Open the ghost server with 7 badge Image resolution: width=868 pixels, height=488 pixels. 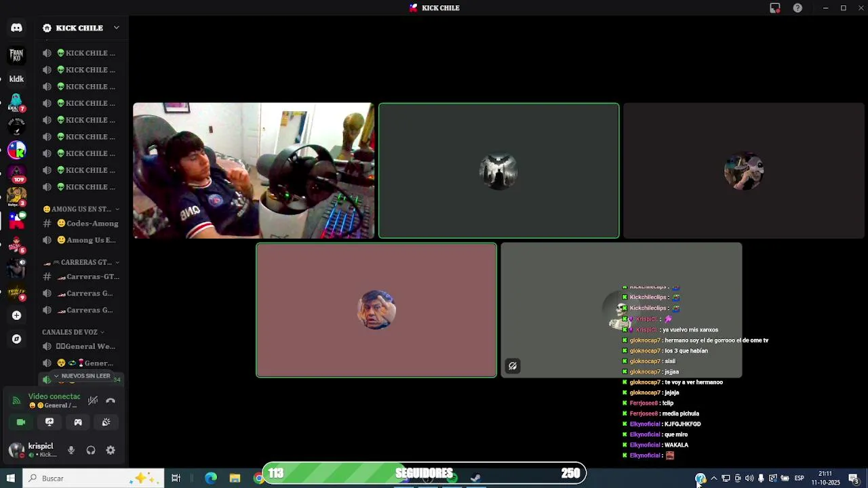click(x=16, y=103)
